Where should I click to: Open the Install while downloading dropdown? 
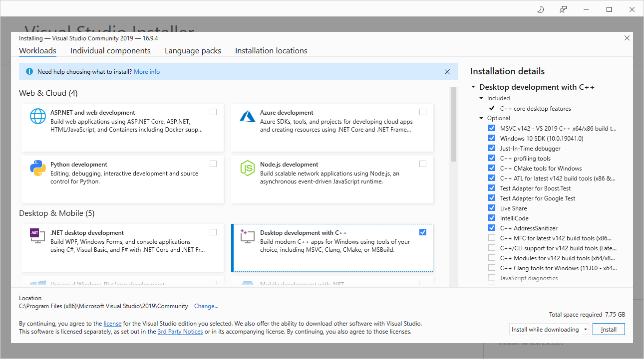coord(549,330)
